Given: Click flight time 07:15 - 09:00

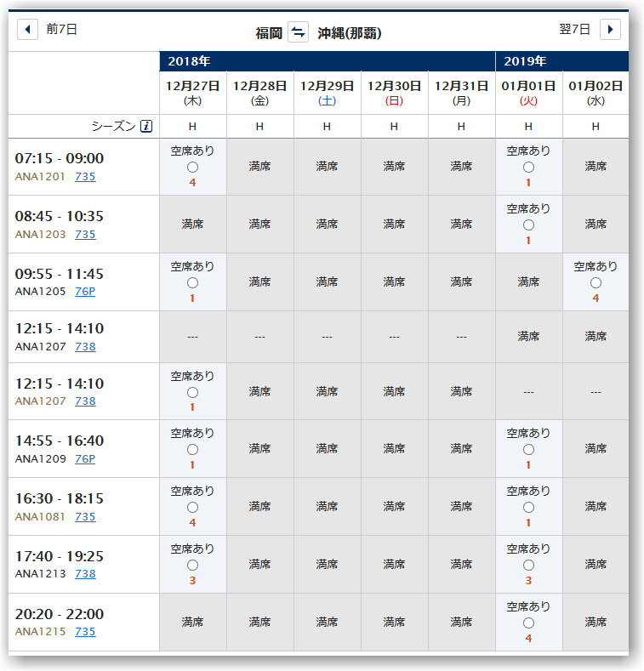Looking at the screenshot, I should click(x=60, y=158).
